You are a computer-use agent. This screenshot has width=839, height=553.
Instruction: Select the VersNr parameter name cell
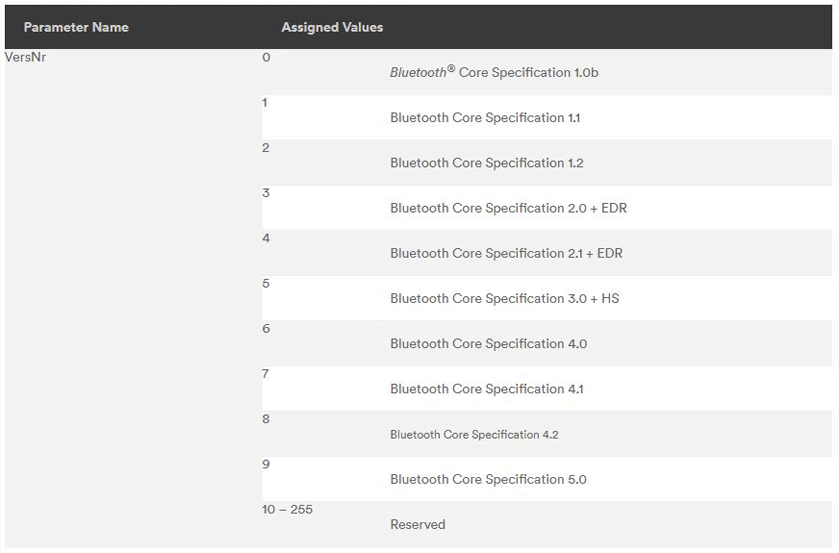click(26, 57)
